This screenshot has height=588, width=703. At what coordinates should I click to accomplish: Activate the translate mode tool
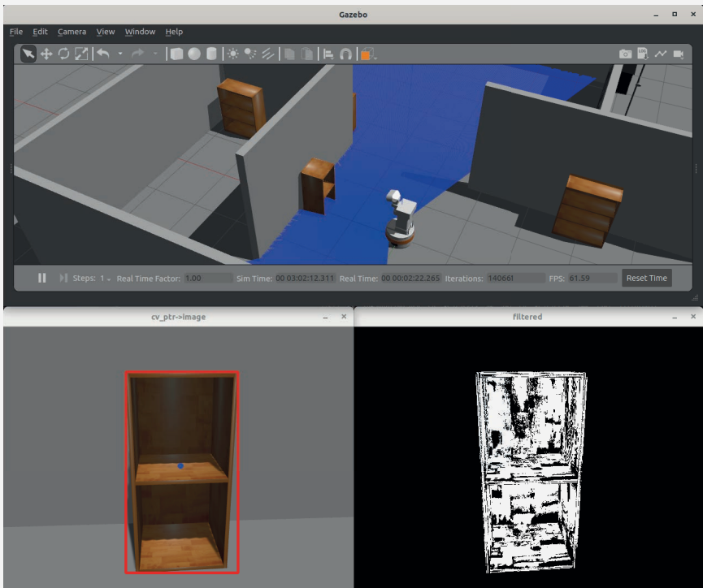(46, 54)
